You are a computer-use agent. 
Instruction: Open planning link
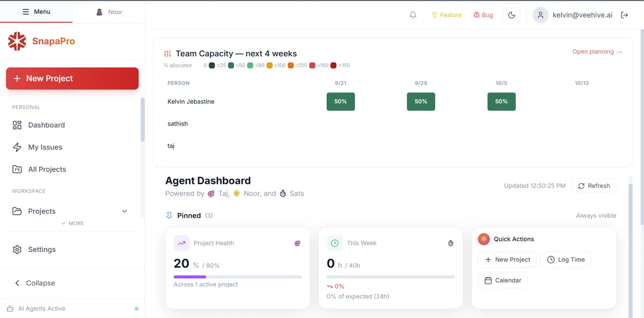click(x=597, y=51)
